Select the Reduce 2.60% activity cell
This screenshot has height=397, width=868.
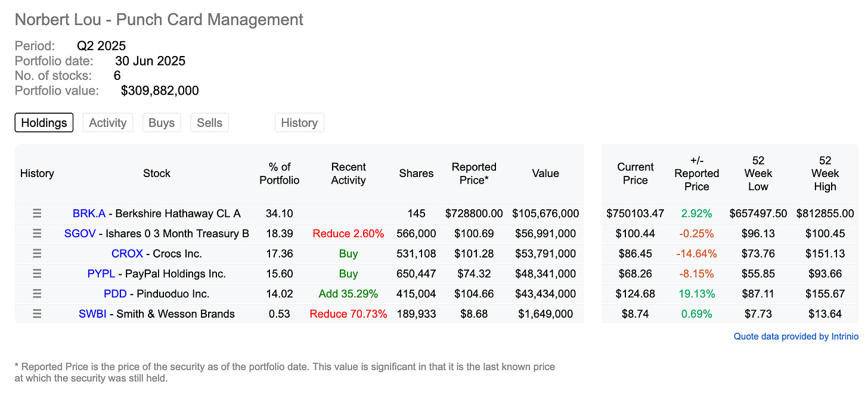click(x=348, y=234)
